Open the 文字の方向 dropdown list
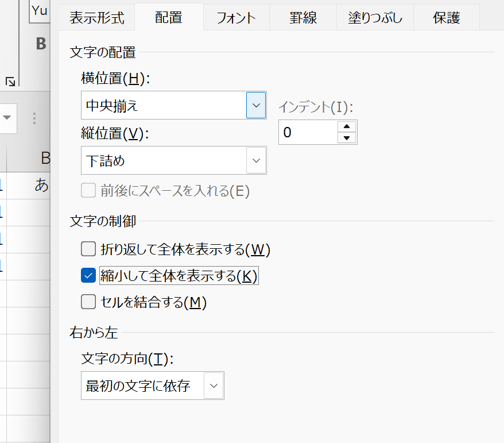 (x=153, y=386)
